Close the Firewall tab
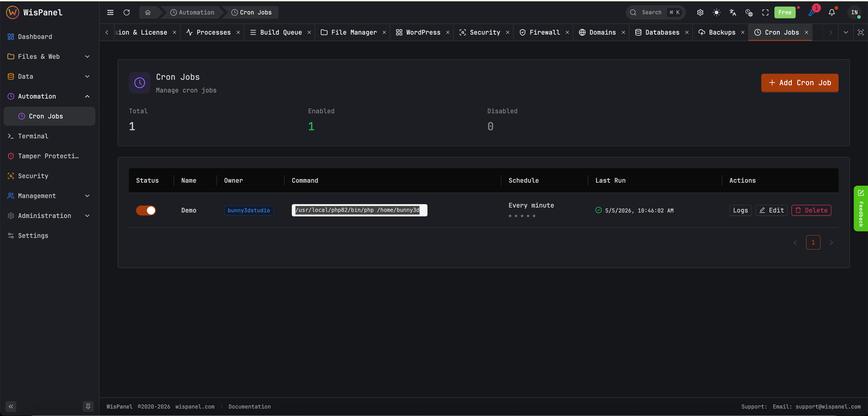Image resolution: width=868 pixels, height=416 pixels. pos(567,32)
